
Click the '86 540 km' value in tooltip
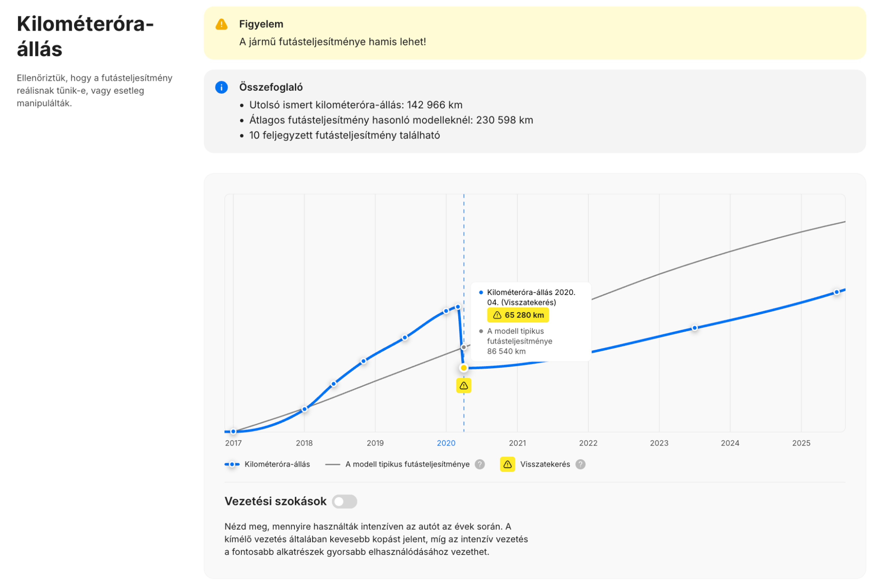click(x=506, y=351)
